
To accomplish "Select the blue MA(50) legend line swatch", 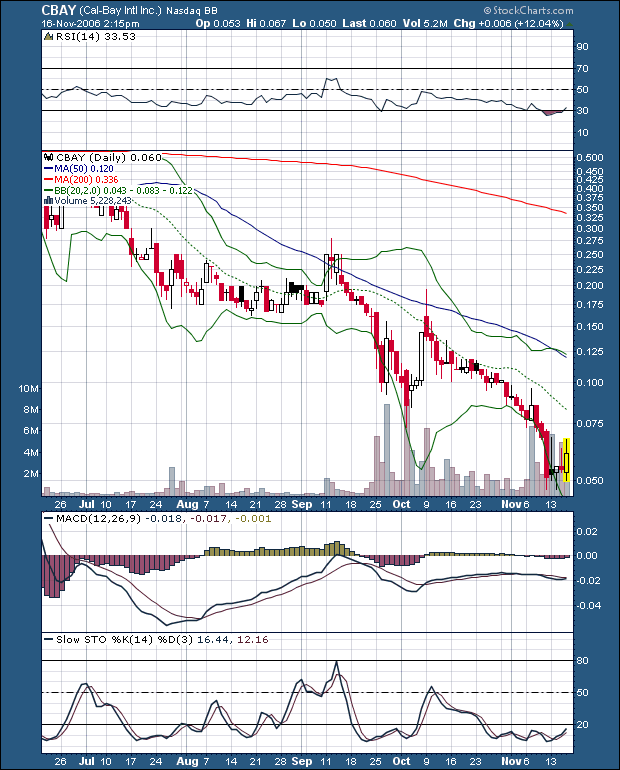I will [x=49, y=168].
